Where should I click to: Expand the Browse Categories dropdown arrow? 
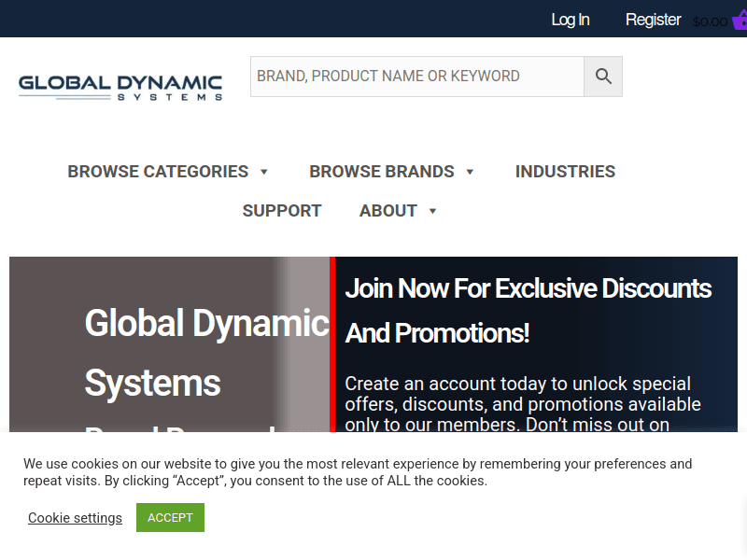(264, 172)
